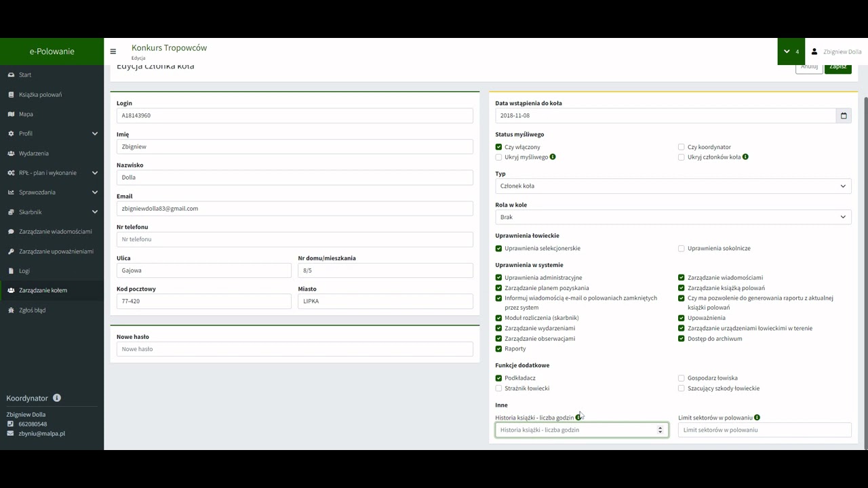Click the Anuluj cancel button
Image resolution: width=868 pixels, height=488 pixels.
tap(809, 68)
